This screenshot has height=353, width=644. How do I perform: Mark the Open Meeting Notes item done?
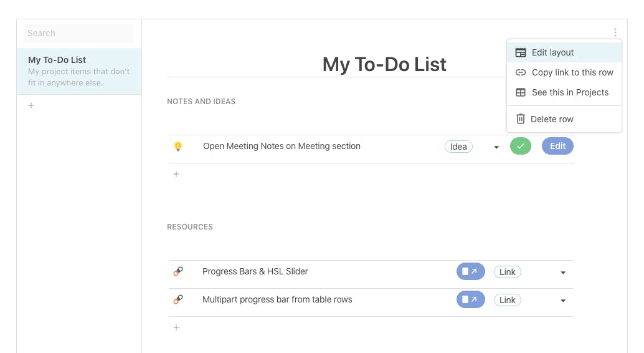pos(520,147)
